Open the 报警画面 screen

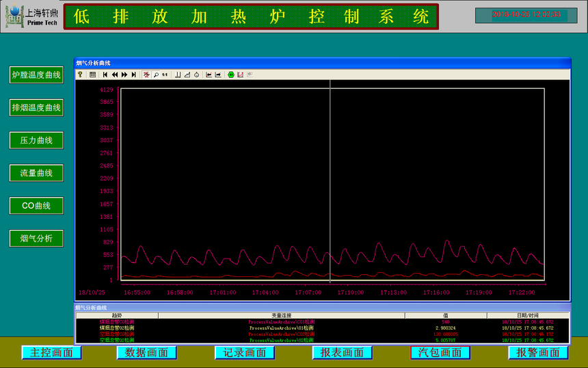(x=538, y=353)
